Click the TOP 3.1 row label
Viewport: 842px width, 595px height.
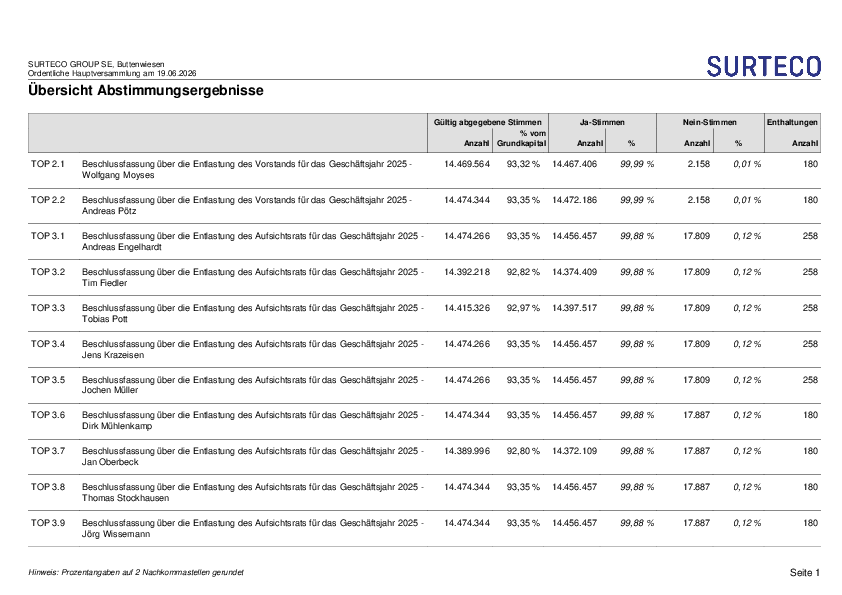[47, 236]
